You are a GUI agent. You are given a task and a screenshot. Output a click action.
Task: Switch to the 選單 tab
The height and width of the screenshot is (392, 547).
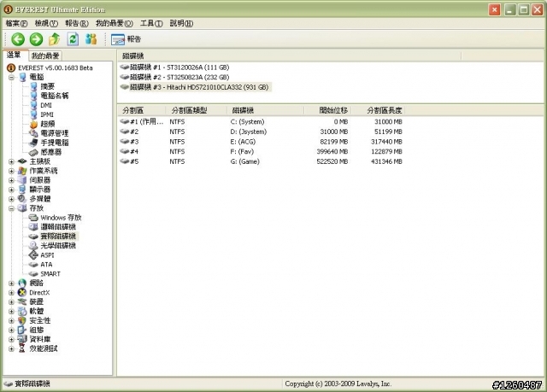coord(15,55)
